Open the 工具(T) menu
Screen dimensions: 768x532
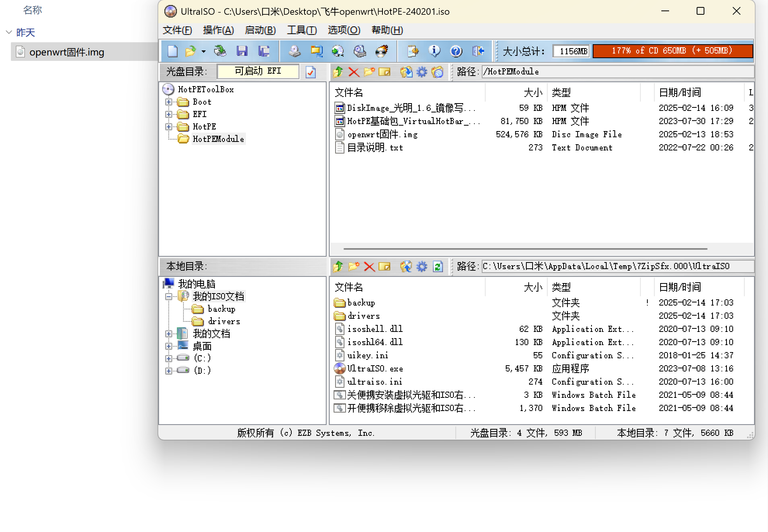coord(302,30)
